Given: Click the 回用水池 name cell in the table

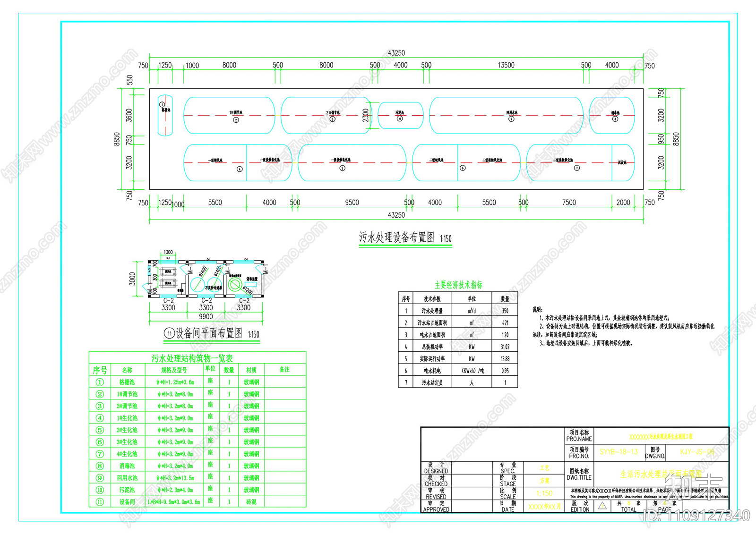Looking at the screenshot, I should coord(127,478).
